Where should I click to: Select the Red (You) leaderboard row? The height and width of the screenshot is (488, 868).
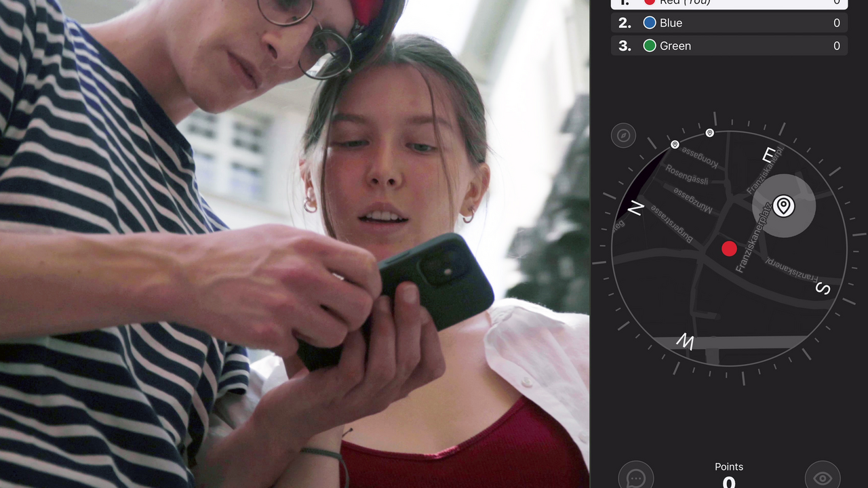(729, 3)
